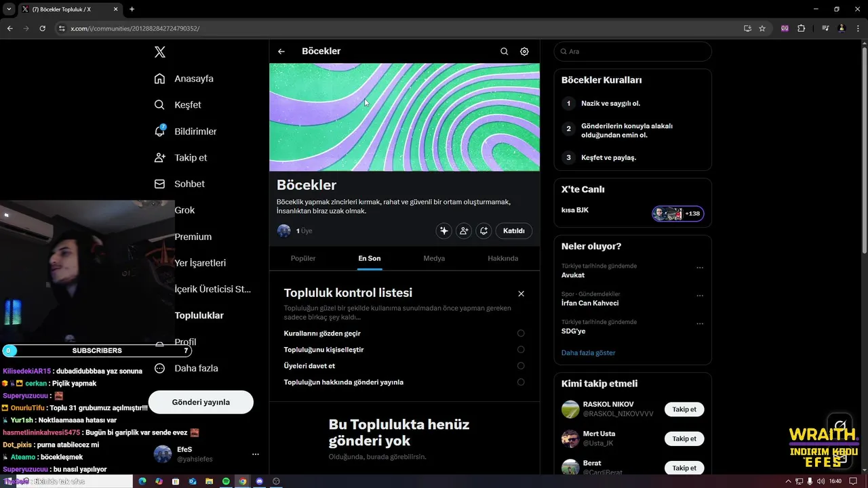
Task: Go to Anasayfa in the sidebar
Action: click(x=184, y=79)
